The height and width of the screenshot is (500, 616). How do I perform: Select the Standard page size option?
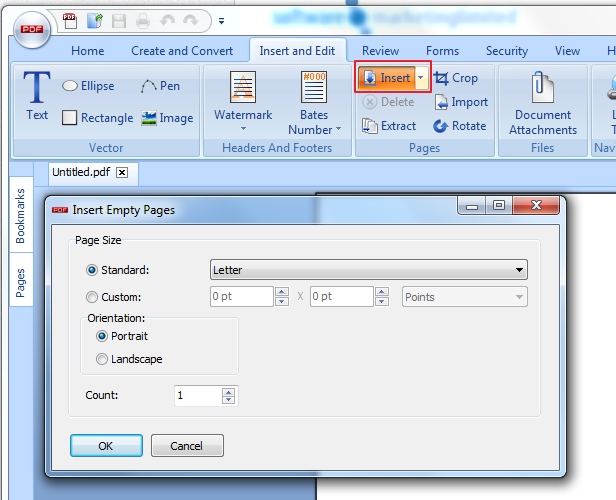[x=93, y=270]
